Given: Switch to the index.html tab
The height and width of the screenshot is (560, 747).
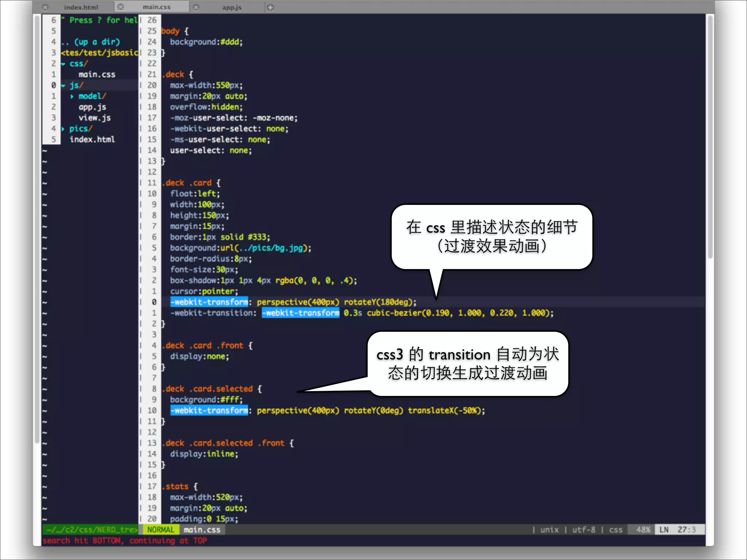Looking at the screenshot, I should pos(81,7).
